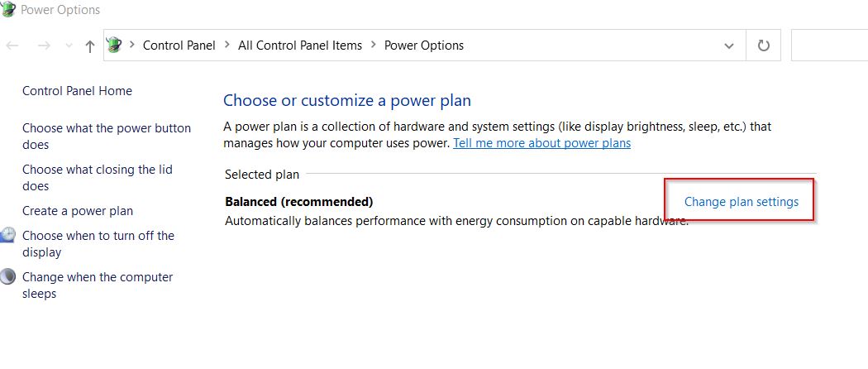
Task: Open Choose what the power button does
Action: coord(107,137)
